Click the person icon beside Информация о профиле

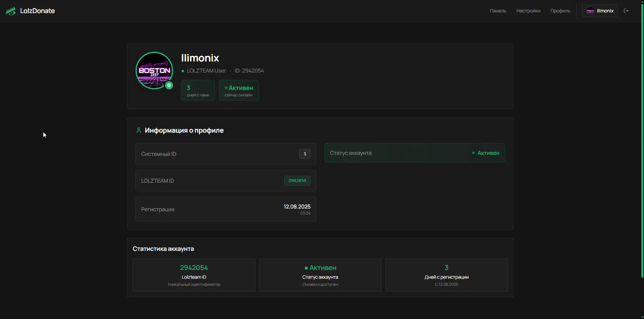click(139, 130)
